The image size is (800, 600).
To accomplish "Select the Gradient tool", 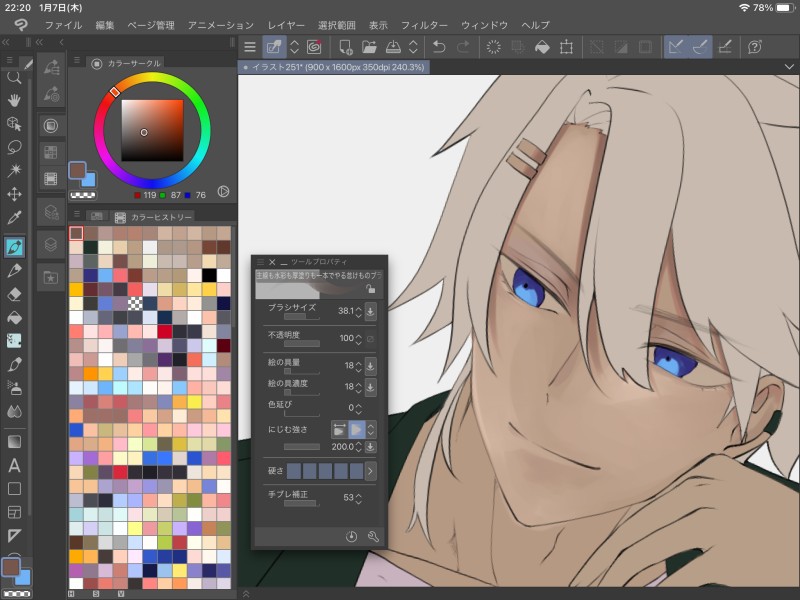I will 14,441.
